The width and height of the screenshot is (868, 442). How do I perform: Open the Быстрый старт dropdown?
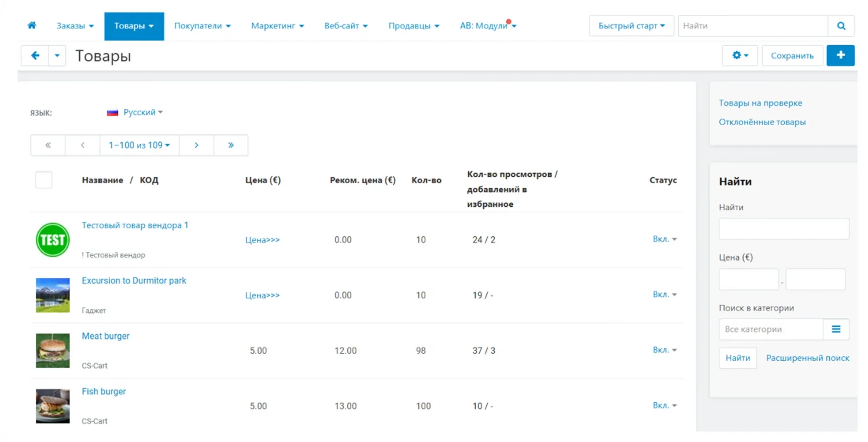[631, 26]
